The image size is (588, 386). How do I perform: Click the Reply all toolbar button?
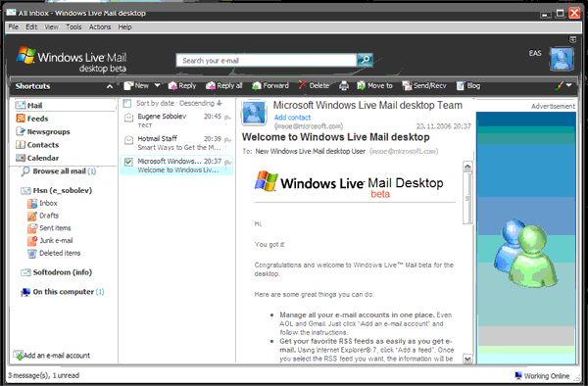(224, 86)
